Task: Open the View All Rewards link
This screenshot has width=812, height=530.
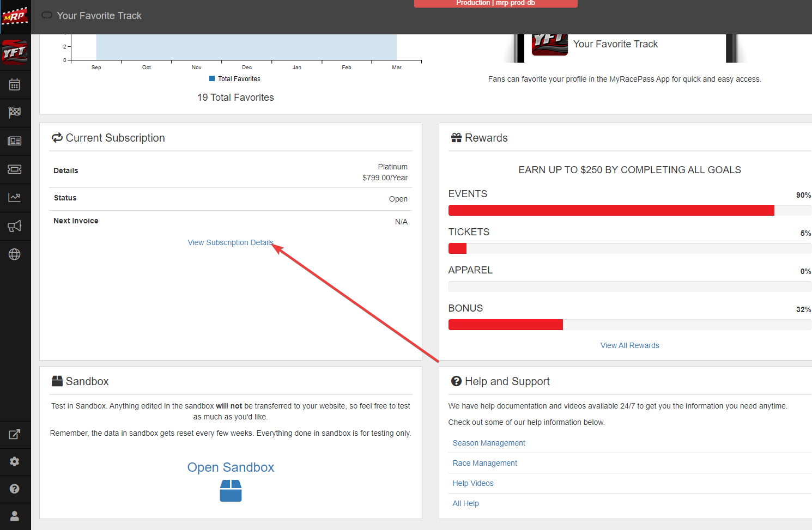Action: point(629,345)
